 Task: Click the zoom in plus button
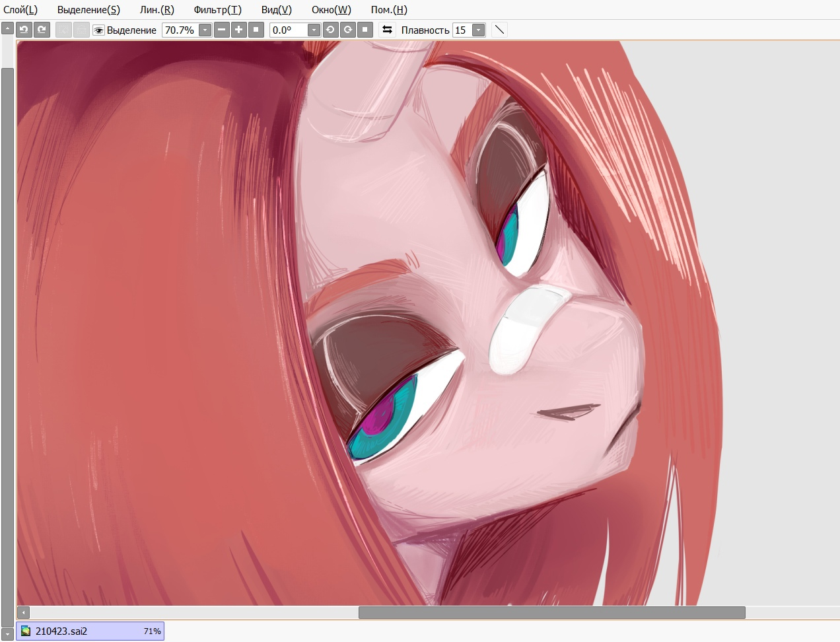point(238,30)
